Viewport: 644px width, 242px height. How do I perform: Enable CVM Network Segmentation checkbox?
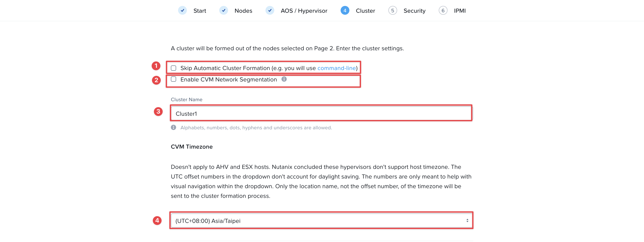173,79
